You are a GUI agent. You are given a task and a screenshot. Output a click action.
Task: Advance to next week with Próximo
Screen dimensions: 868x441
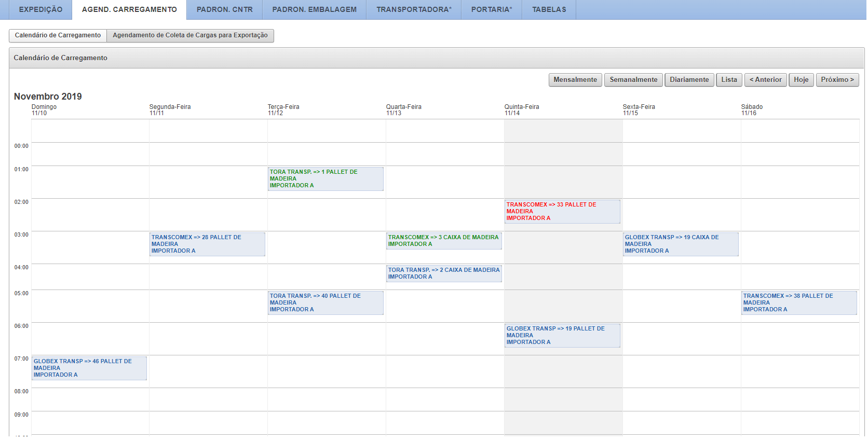tap(837, 80)
